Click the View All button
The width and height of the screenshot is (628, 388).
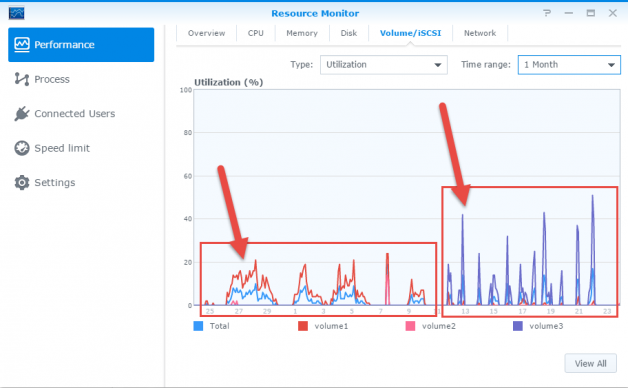(x=590, y=363)
